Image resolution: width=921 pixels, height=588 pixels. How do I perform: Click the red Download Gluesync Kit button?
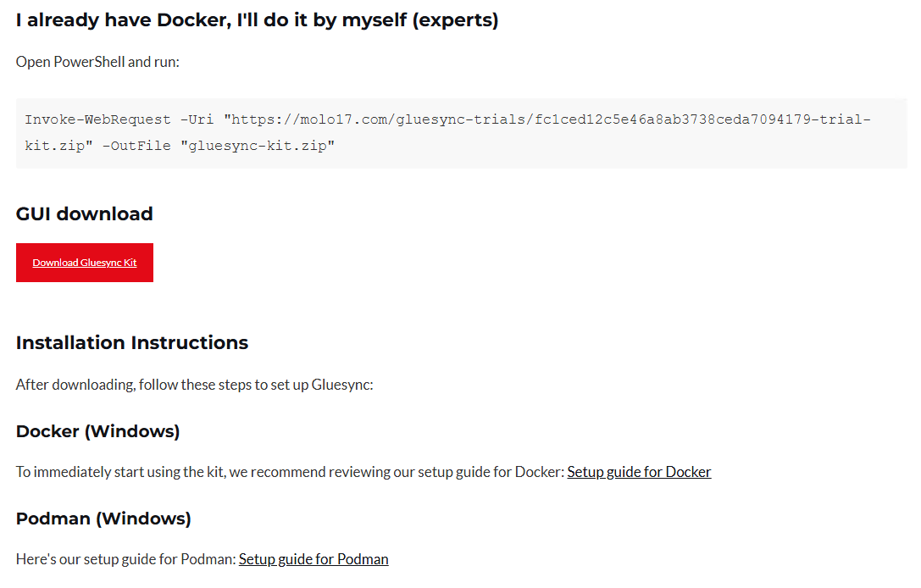pos(85,263)
